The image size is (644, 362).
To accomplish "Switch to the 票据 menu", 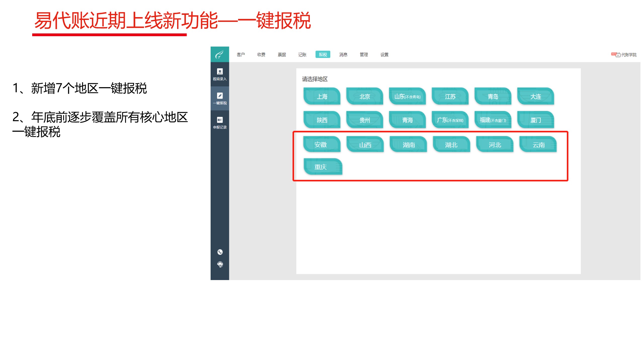I will click(x=282, y=55).
